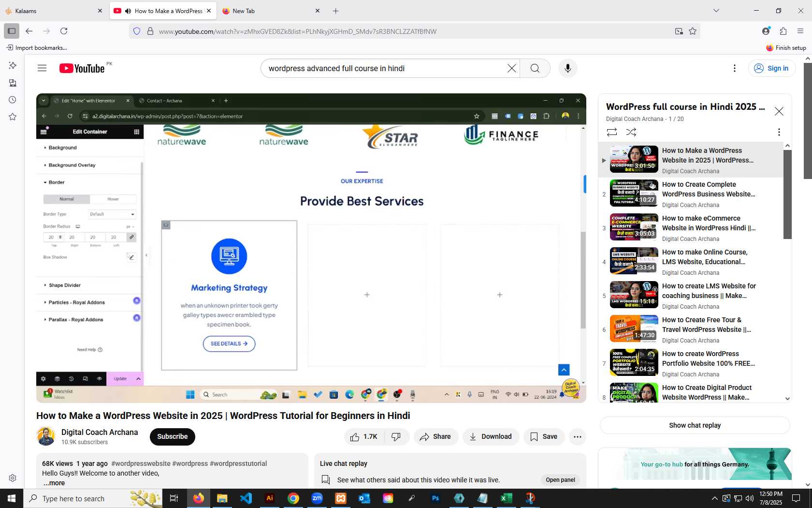The image size is (812, 508).
Task: Open more video actions menu
Action: tap(578, 437)
